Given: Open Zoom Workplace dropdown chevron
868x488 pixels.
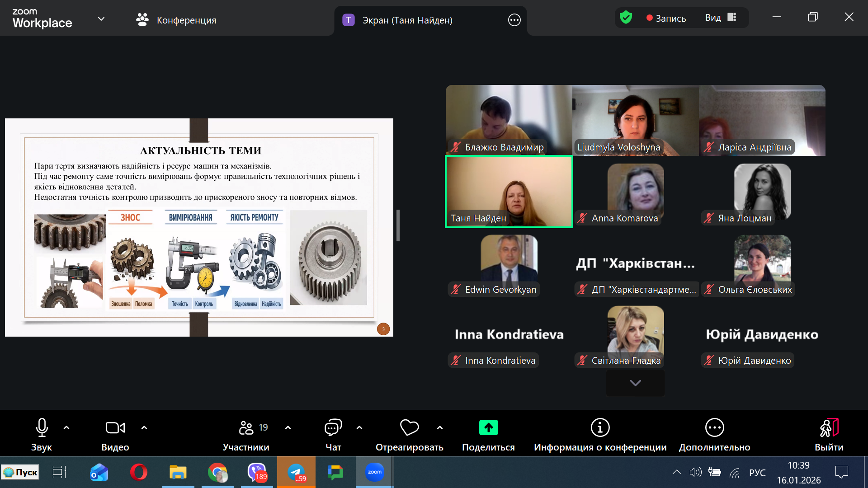Looking at the screenshot, I should (x=101, y=19).
